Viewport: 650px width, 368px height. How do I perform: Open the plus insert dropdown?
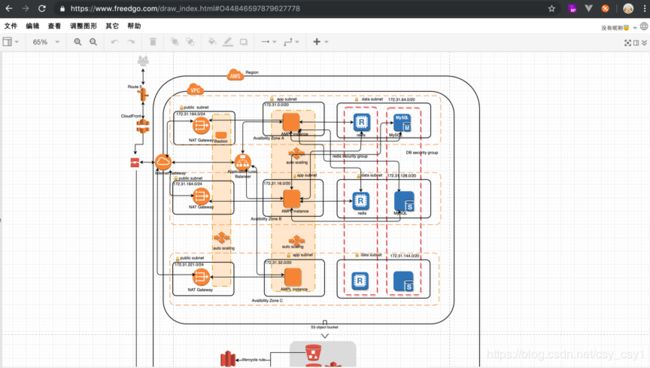320,42
